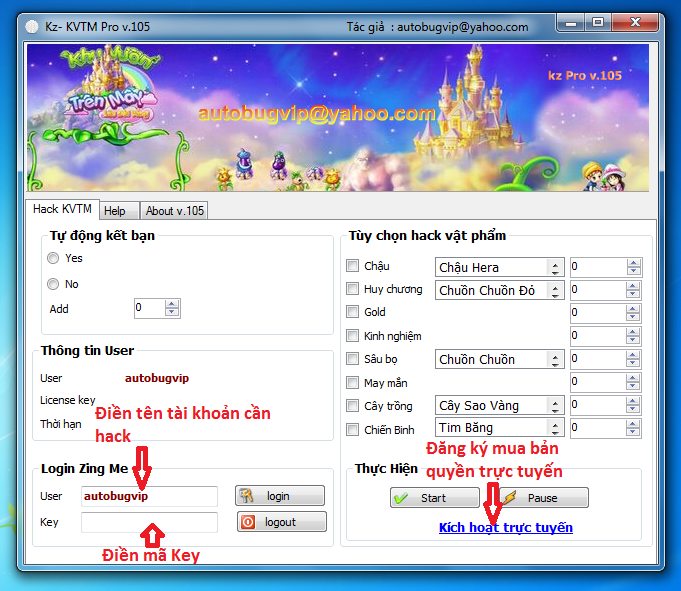Tick the Huy chương checkbox
This screenshot has height=591, width=681.
tap(352, 288)
